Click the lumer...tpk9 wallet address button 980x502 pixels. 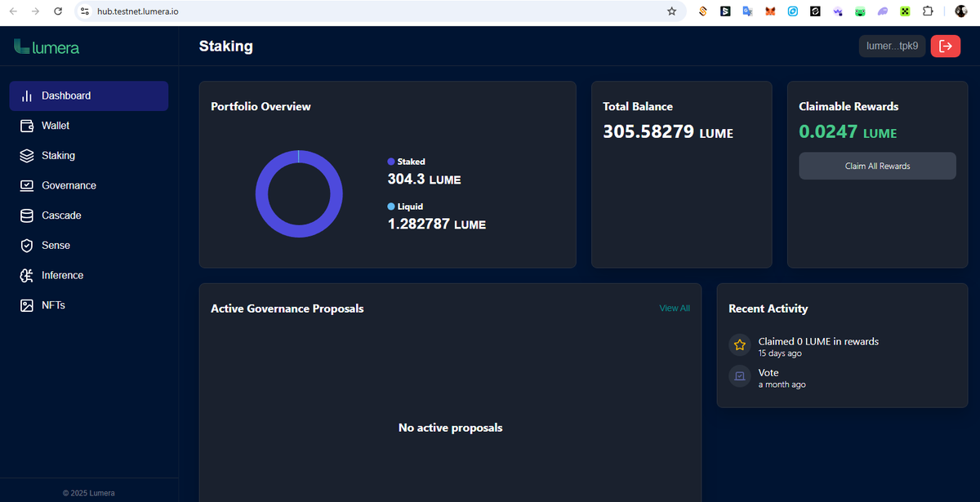pos(893,47)
